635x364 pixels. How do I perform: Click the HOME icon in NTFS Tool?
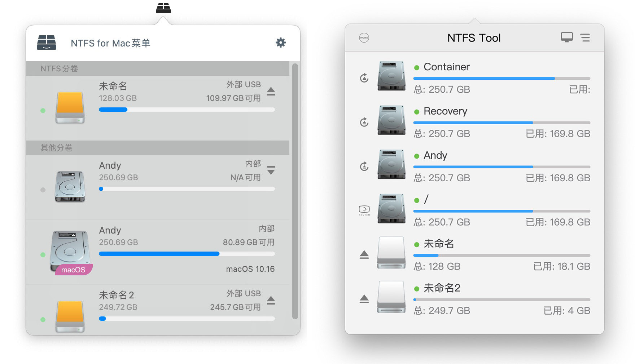pos(364,37)
